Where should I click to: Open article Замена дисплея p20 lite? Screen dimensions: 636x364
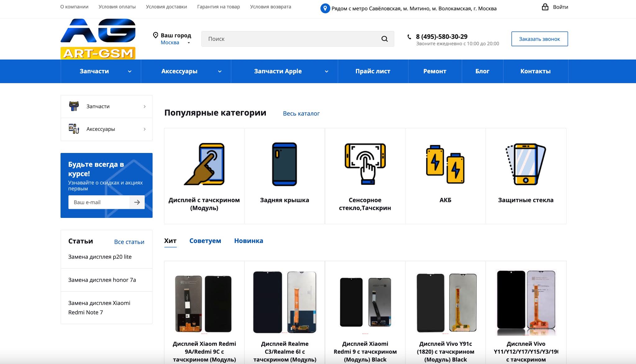(x=100, y=257)
